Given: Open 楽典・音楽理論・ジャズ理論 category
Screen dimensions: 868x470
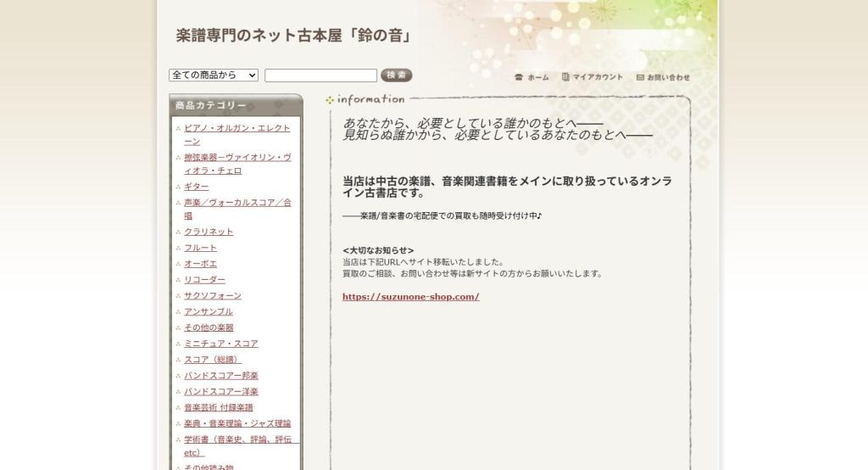Looking at the screenshot, I should (x=237, y=424).
